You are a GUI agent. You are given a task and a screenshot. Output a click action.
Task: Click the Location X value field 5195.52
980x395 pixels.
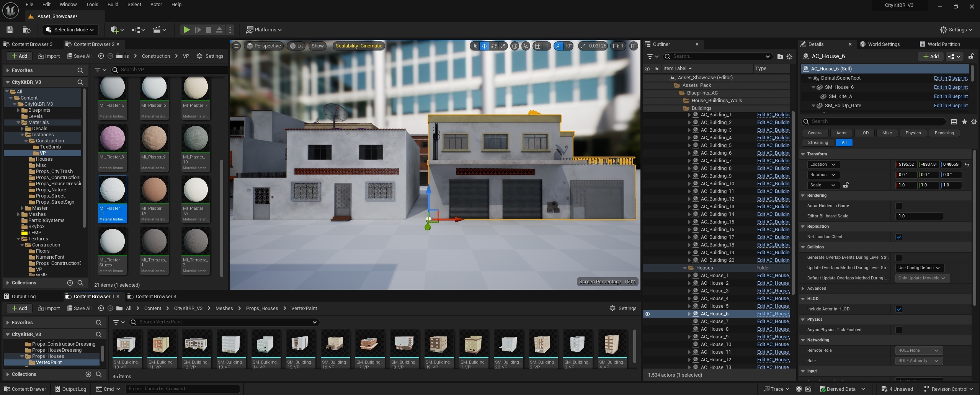[x=906, y=165]
